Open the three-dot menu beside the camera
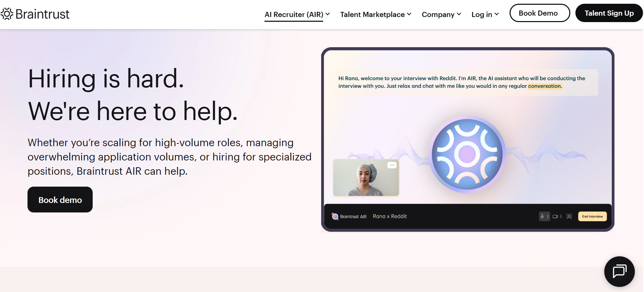 click(x=561, y=216)
